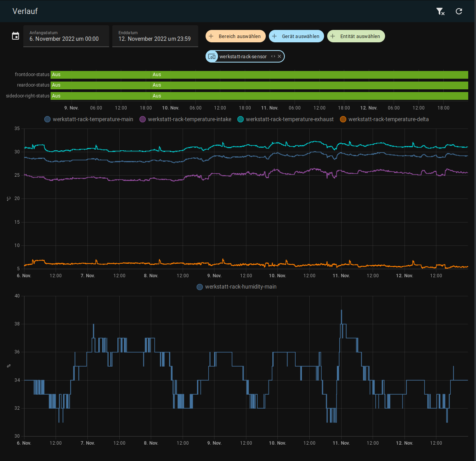This screenshot has height=461, width=476.
Task: Refresh the history view
Action: pos(459,11)
